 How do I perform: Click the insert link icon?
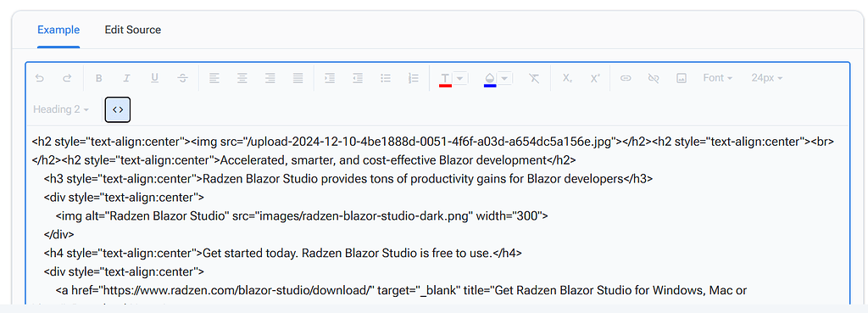click(626, 78)
